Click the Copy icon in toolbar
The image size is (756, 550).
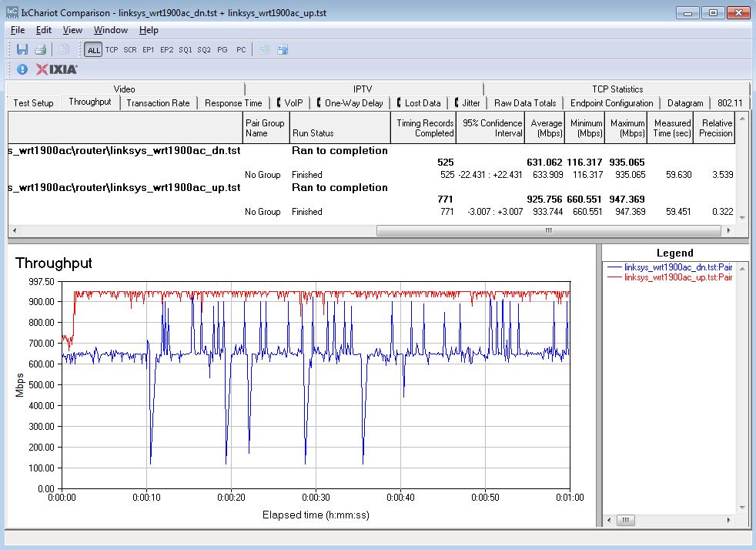pyautogui.click(x=63, y=49)
